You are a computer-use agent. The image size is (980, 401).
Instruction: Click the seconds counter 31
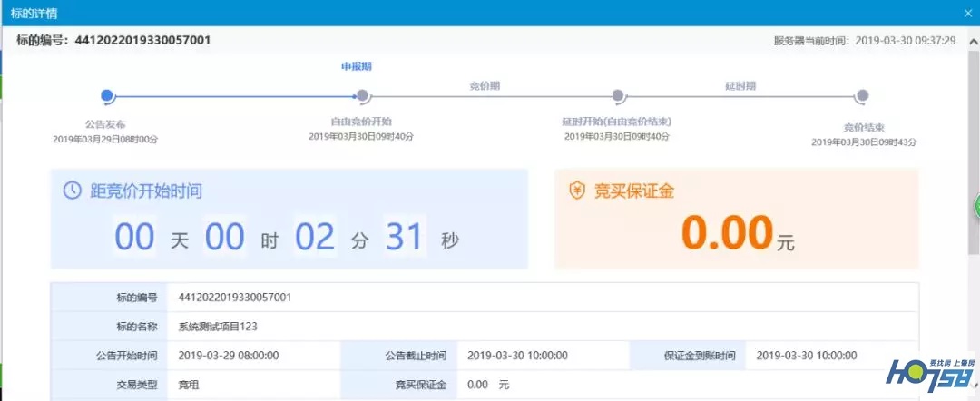coord(405,236)
